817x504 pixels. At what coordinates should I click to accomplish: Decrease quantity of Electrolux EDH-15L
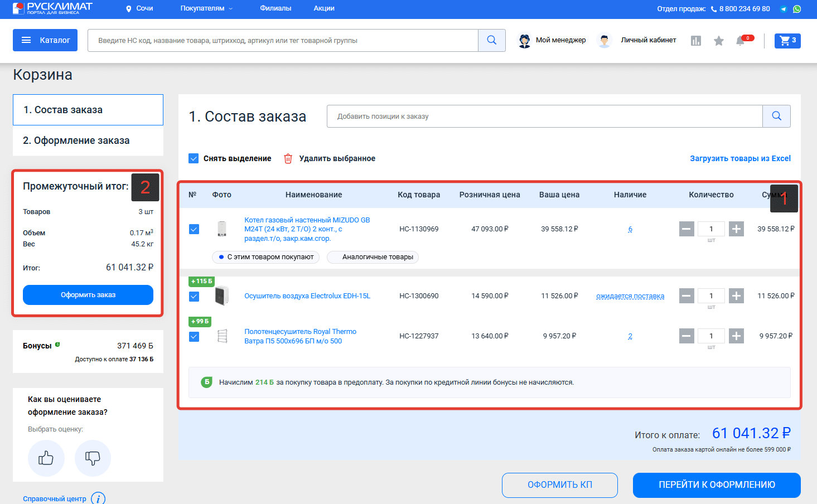[x=687, y=295]
